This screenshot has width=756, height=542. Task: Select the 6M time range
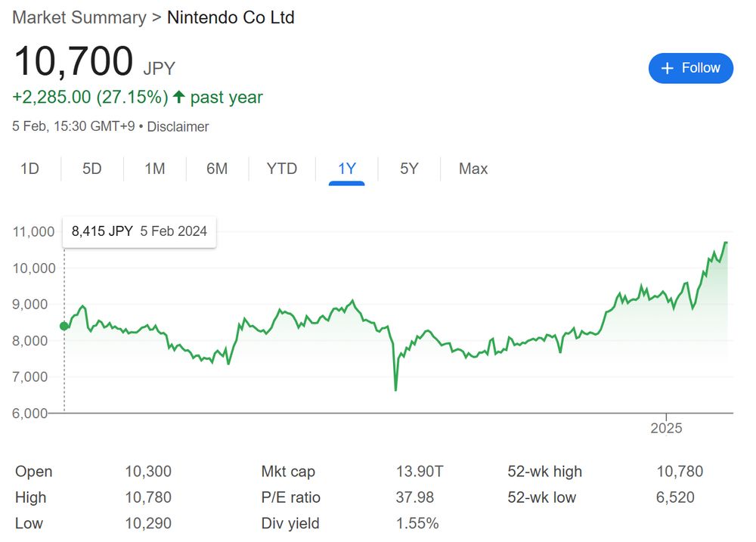(217, 169)
